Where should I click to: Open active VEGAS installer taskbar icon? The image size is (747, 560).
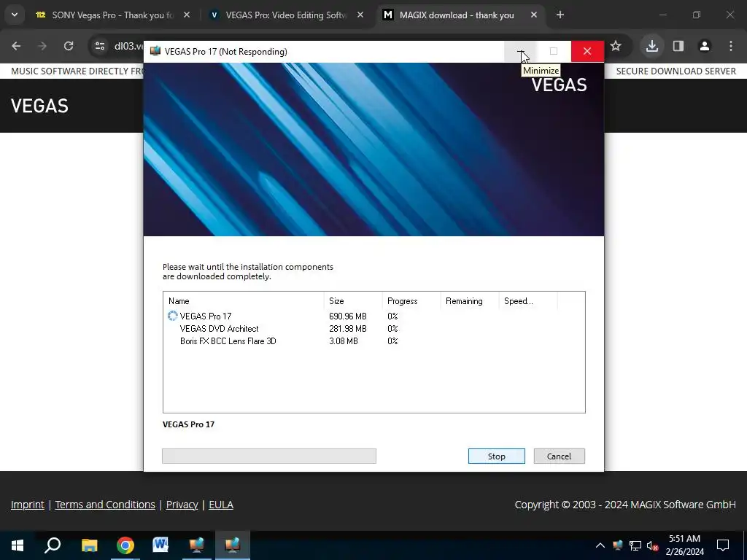coord(233,545)
